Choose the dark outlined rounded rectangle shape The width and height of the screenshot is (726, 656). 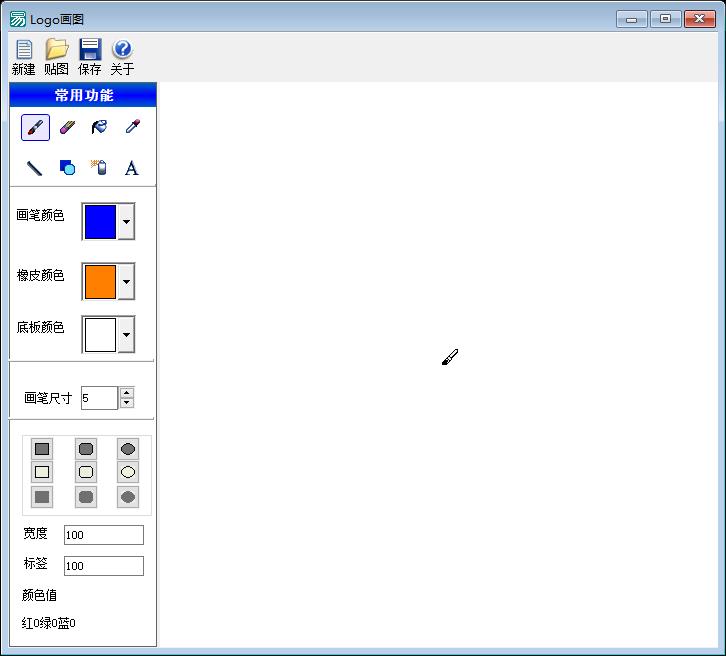(x=86, y=449)
